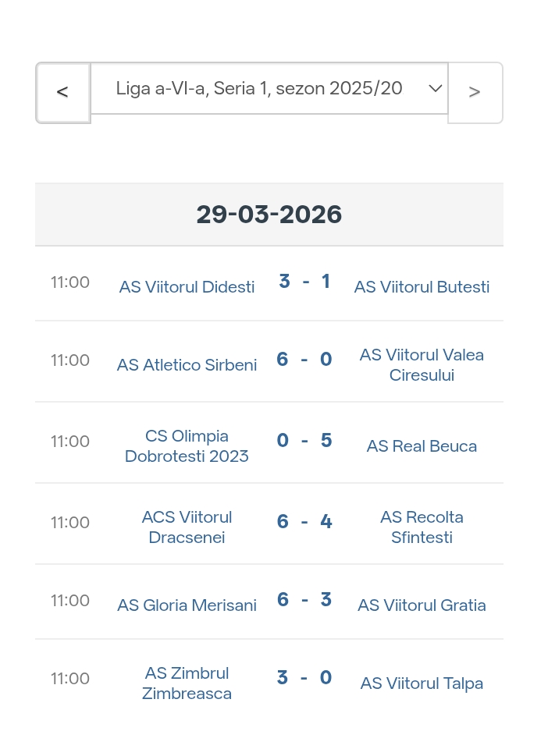This screenshot has width=548, height=756.
Task: Select AS Atletico Sirbeni team
Action: (187, 364)
